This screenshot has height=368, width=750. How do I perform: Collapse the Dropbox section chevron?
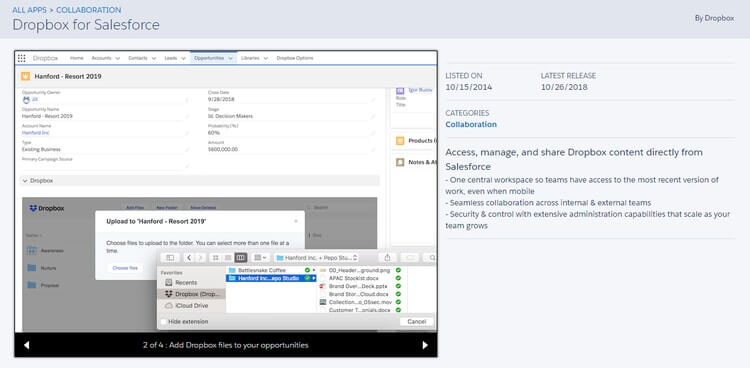point(25,181)
